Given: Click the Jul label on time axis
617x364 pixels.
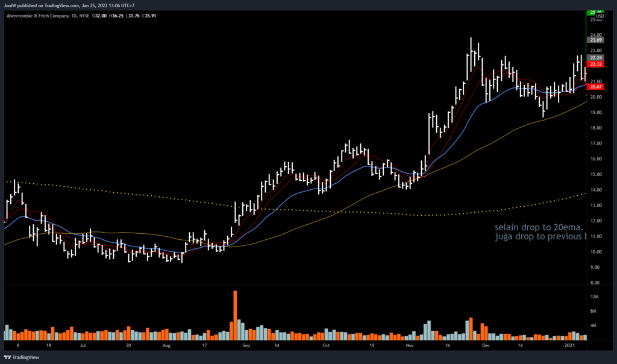Looking at the screenshot, I should pos(83,347).
